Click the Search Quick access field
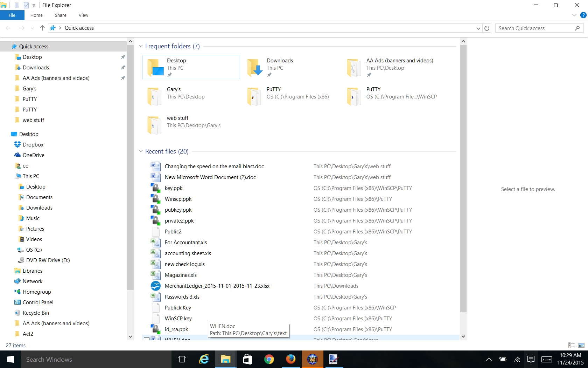 (535, 28)
